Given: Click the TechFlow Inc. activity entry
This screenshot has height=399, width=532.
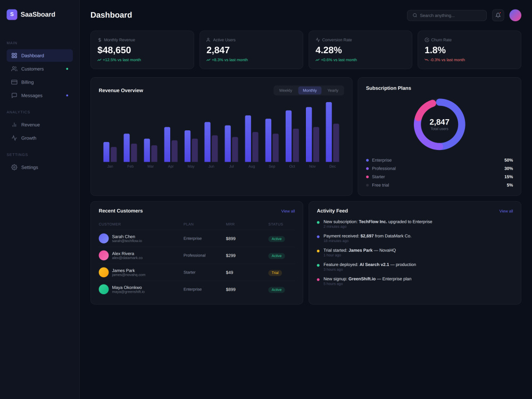Looking at the screenshot, I should pos(415,223).
